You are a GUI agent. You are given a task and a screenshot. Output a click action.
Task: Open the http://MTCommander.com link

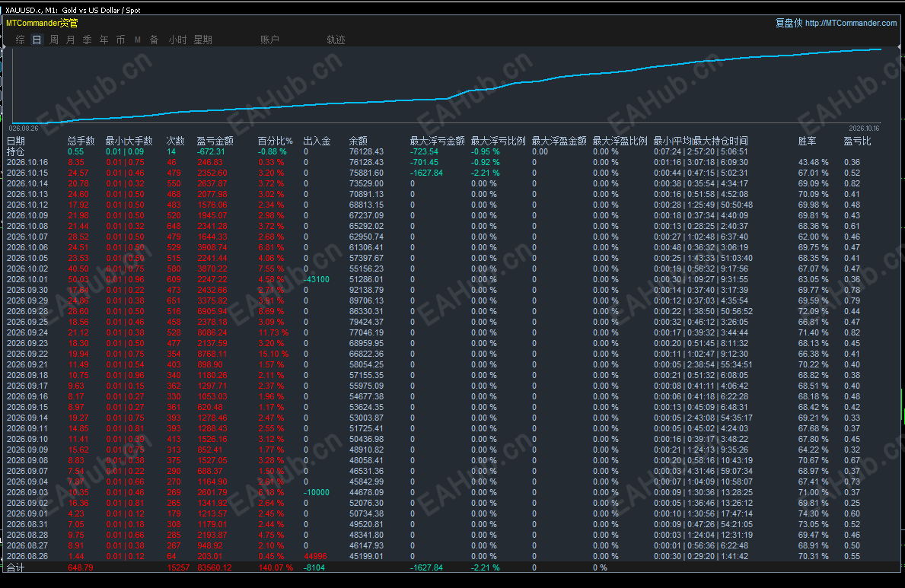click(851, 23)
